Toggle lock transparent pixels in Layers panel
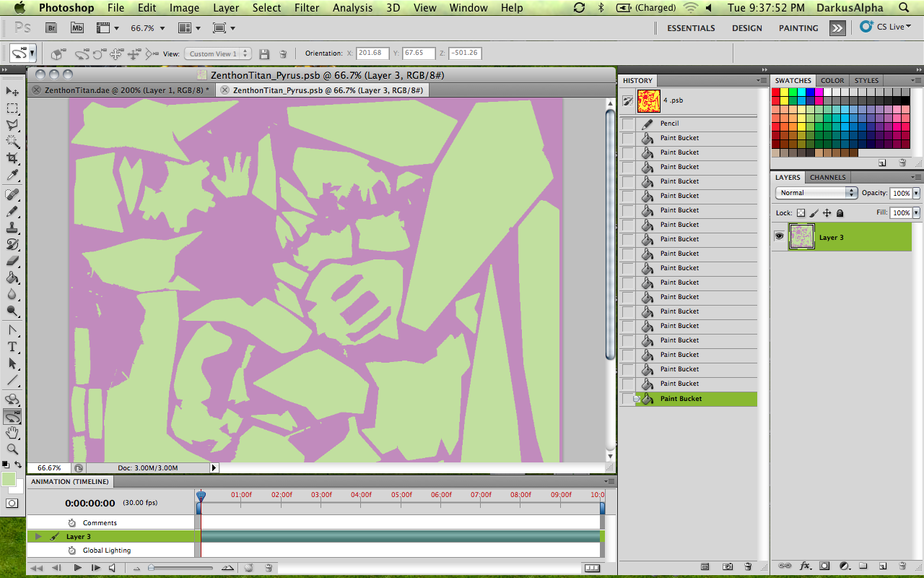The width and height of the screenshot is (924, 578). [800, 213]
